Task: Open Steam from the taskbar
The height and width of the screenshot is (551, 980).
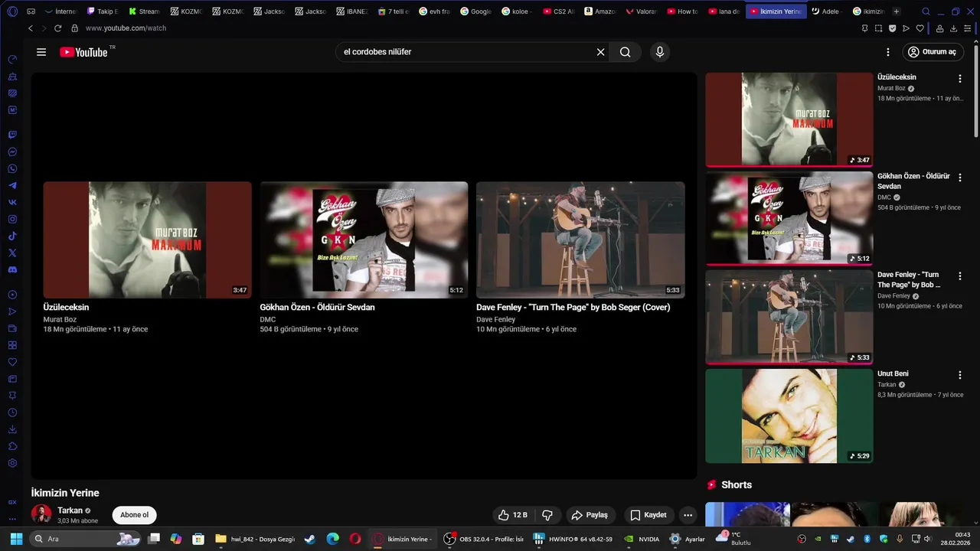Action: [309, 539]
